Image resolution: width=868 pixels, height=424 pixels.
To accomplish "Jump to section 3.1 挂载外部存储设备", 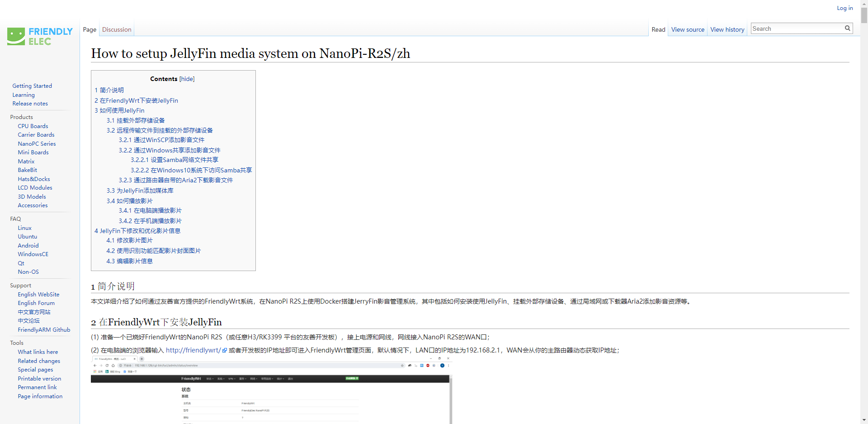I will 136,120.
